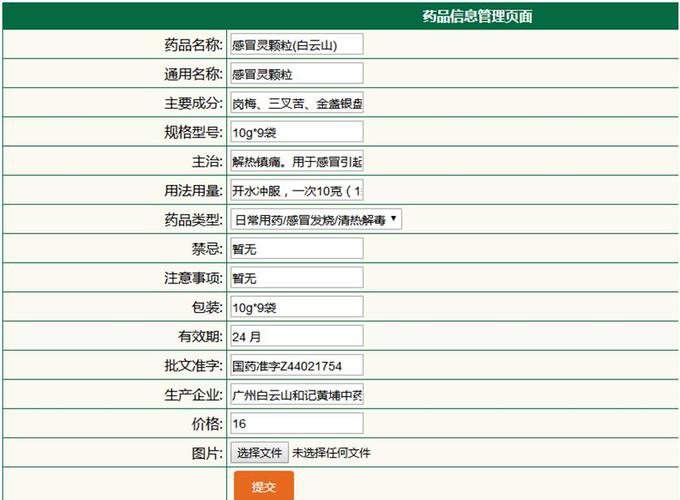The height and width of the screenshot is (500, 680).
Task: Click the 药品名称 label
Action: click(193, 45)
